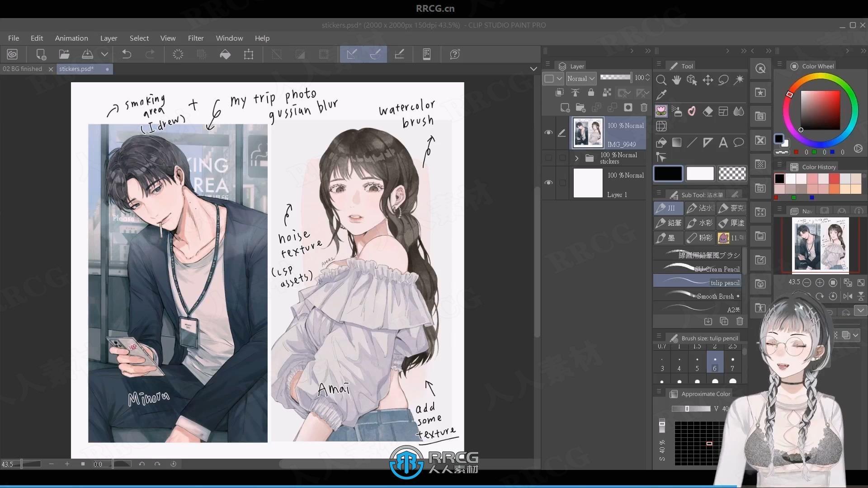868x488 pixels.
Task: Open the Brush size palette menu
Action: [659, 336]
